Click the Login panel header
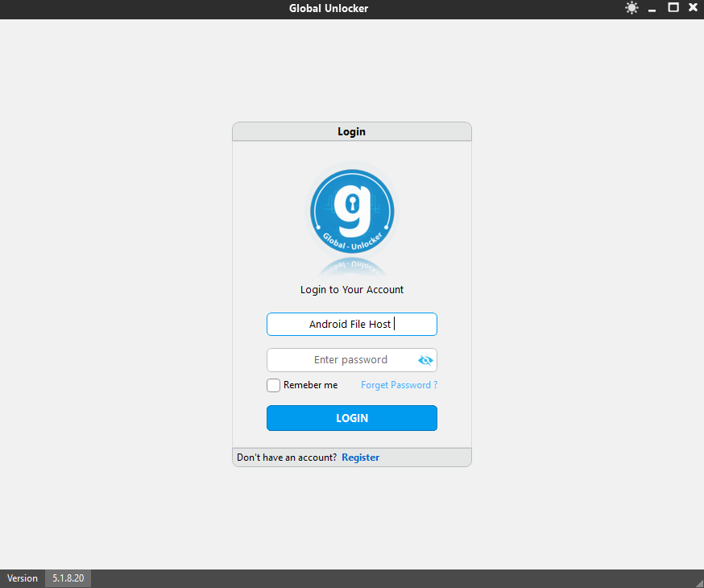 point(351,132)
